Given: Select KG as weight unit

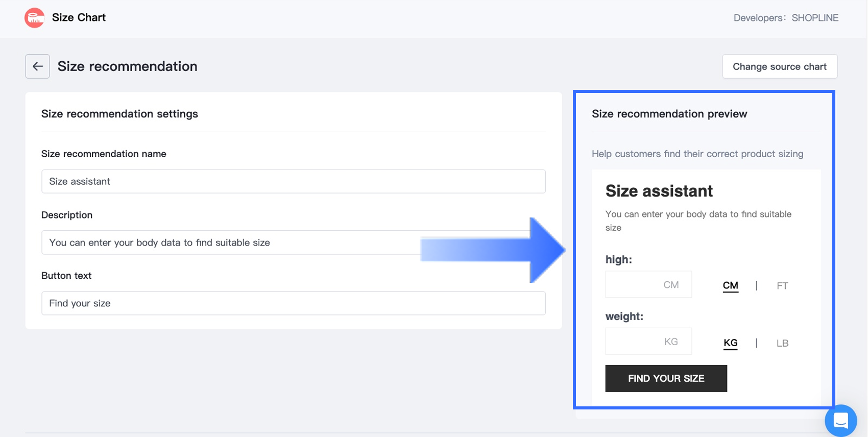Looking at the screenshot, I should 730,343.
